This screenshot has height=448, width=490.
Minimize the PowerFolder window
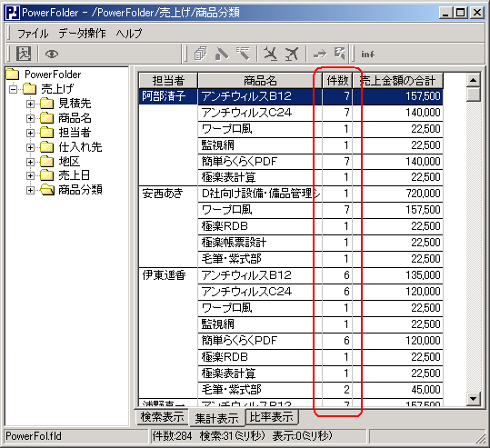pyautogui.click(x=445, y=13)
